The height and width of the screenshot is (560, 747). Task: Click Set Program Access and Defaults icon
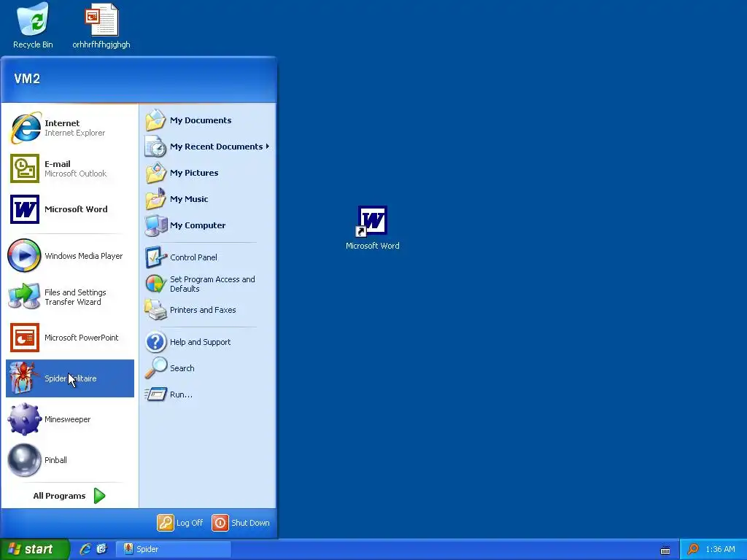(156, 284)
